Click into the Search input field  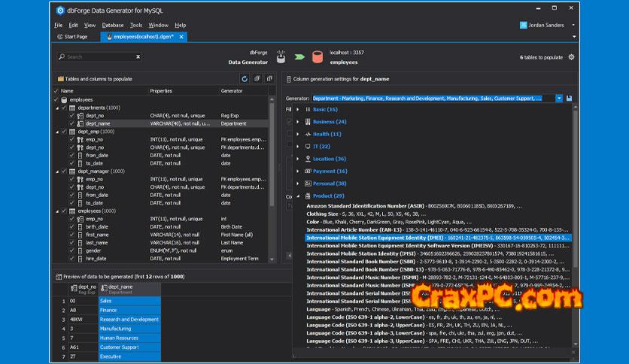pyautogui.click(x=98, y=56)
